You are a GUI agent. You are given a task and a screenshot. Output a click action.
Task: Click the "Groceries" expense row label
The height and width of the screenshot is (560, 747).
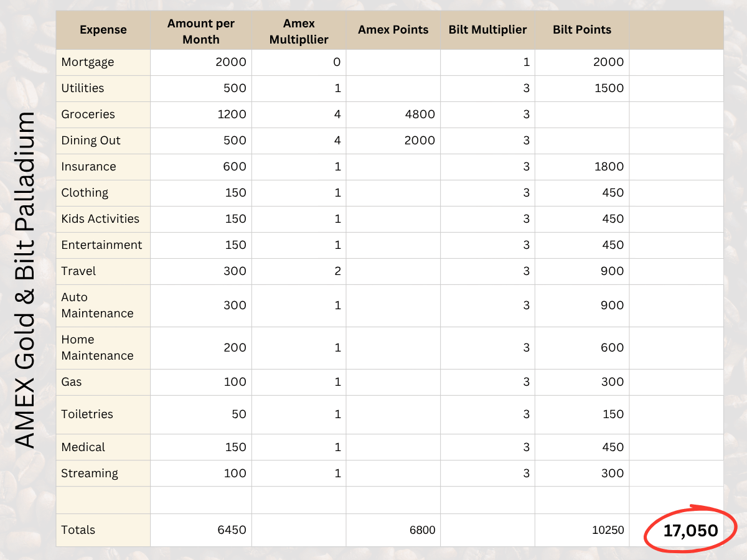[88, 114]
